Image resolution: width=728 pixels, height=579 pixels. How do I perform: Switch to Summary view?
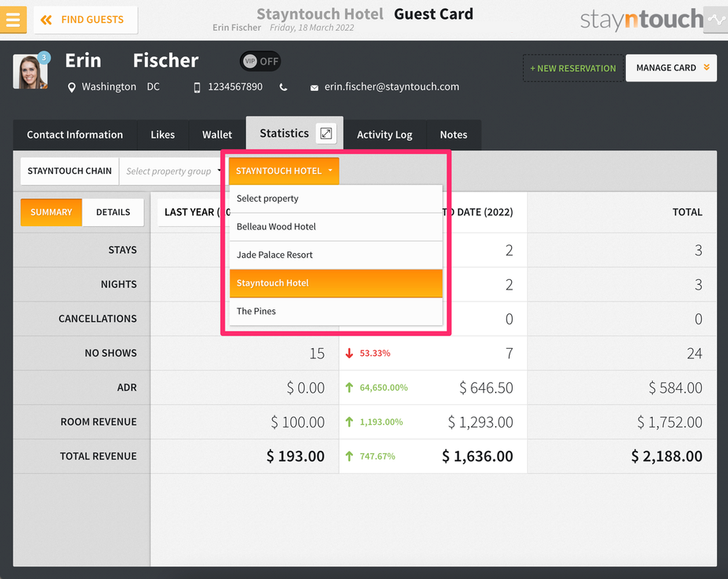click(51, 213)
